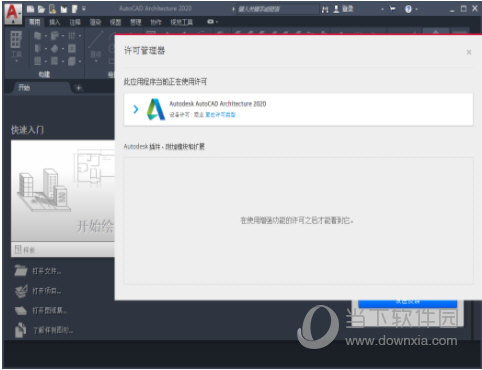The image size is (482, 370).
Task: Switch to the 管理 ribbon tab
Action: pyautogui.click(x=135, y=22)
